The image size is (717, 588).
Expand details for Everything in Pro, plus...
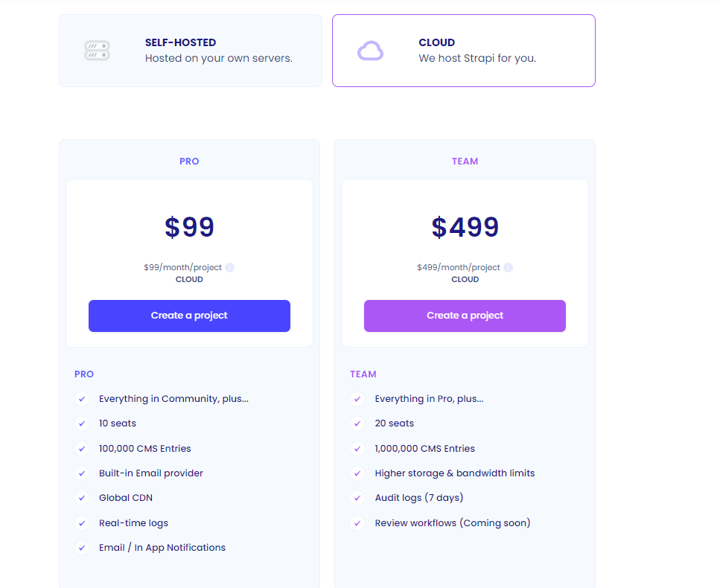click(x=428, y=398)
